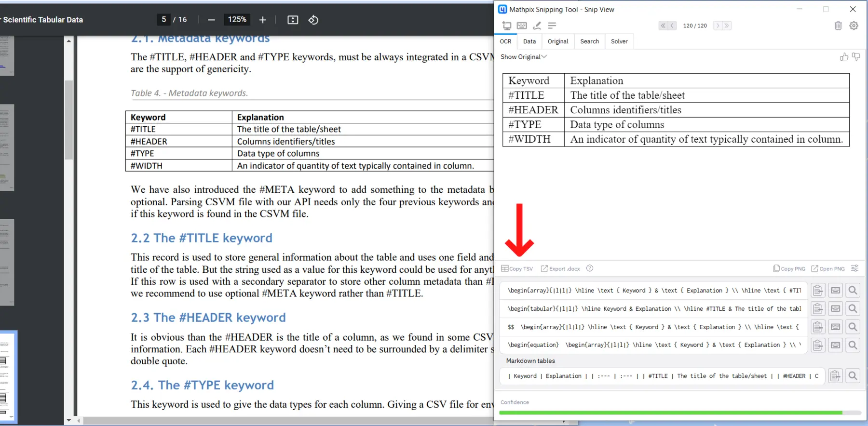Open the help question mark next to Export .docx
This screenshot has height=426, width=868.
click(x=589, y=268)
